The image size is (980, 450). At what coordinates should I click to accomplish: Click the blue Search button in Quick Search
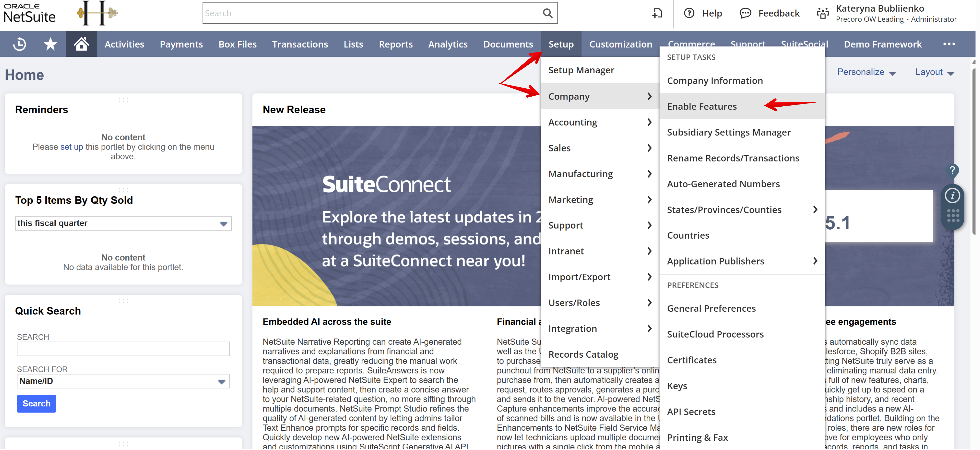pos(36,404)
